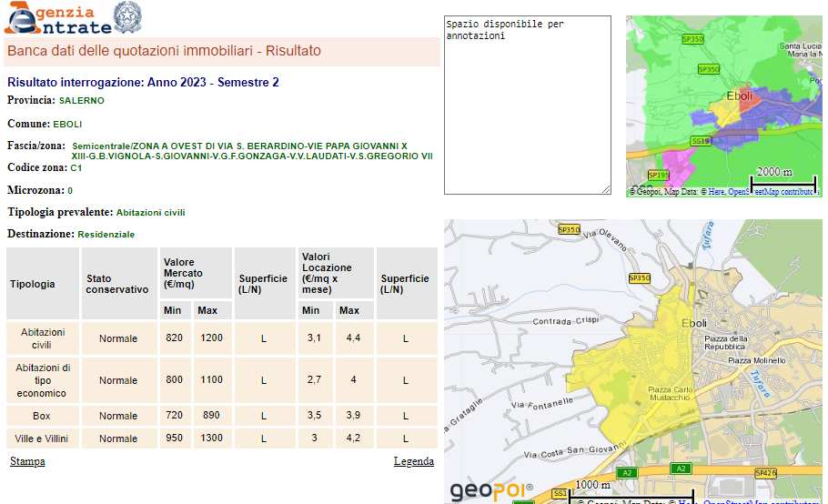
Task: Click the Agenzia Entrate logo
Action: click(x=56, y=18)
